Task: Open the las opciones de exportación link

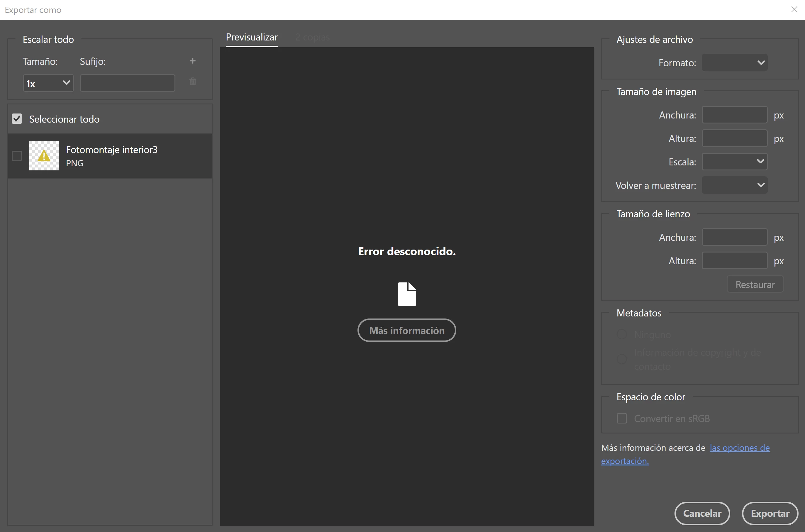Action: [x=740, y=448]
